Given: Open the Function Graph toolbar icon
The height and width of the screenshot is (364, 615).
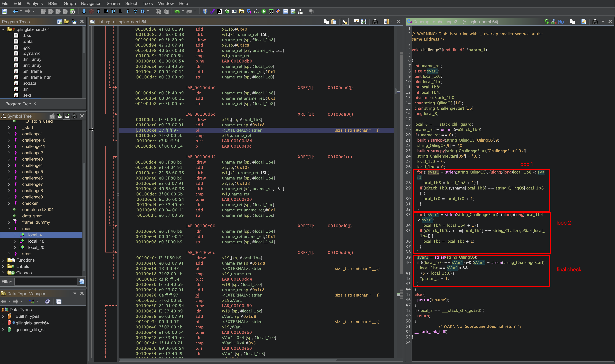Looking at the screenshot, I should (256, 11).
